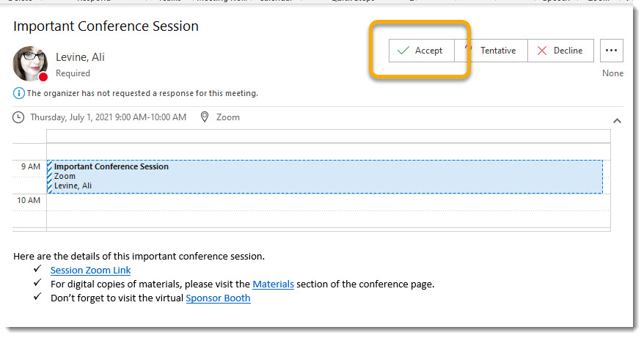Image resolution: width=644 pixels, height=338 pixels.
Task: Select the Zoom location text
Action: (228, 117)
